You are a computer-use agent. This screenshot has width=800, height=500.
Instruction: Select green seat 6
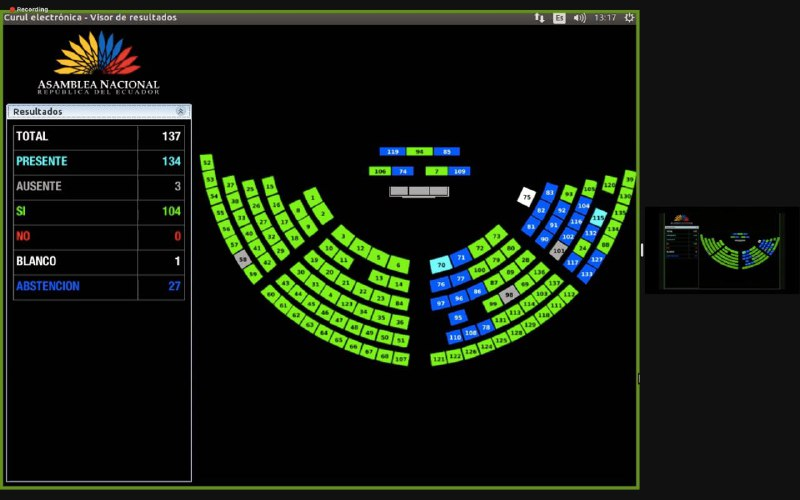(398, 265)
